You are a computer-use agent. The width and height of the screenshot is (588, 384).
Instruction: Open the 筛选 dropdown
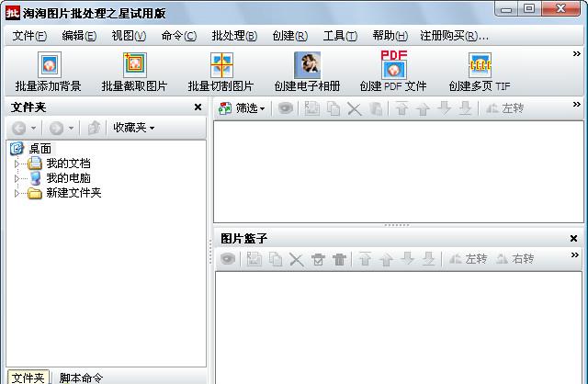point(242,108)
